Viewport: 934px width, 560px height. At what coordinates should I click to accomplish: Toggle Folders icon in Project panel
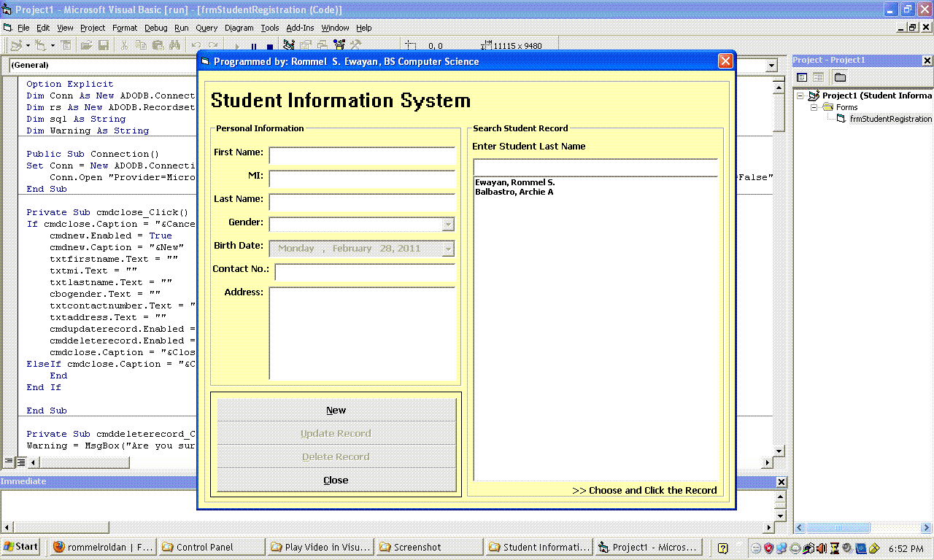pyautogui.click(x=840, y=77)
